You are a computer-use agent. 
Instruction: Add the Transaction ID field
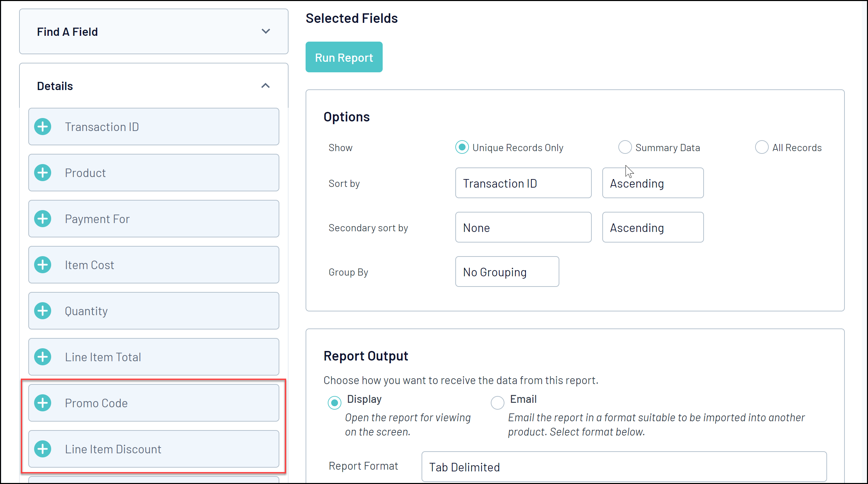43,127
